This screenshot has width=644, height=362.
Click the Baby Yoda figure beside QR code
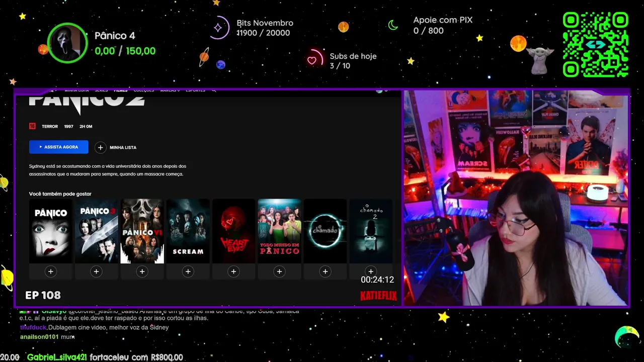click(x=540, y=61)
